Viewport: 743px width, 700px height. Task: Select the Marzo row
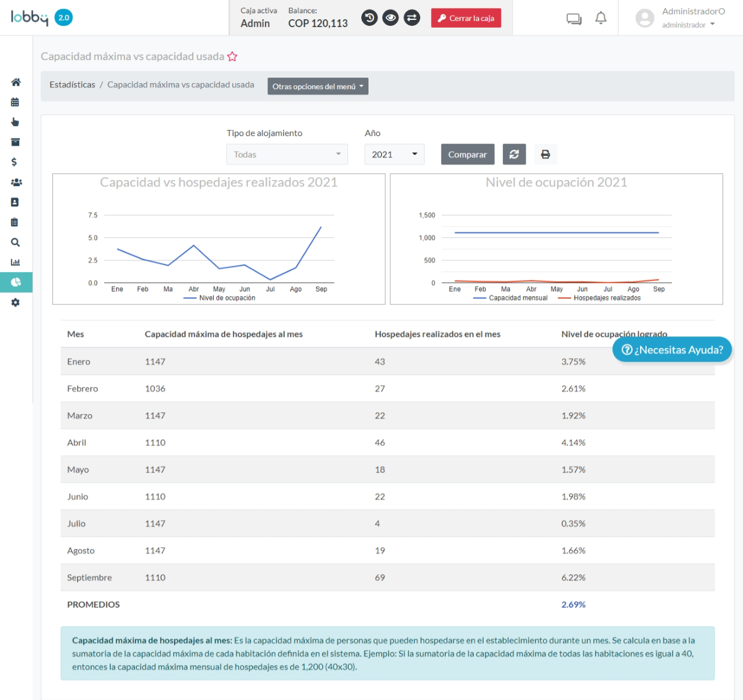point(387,415)
